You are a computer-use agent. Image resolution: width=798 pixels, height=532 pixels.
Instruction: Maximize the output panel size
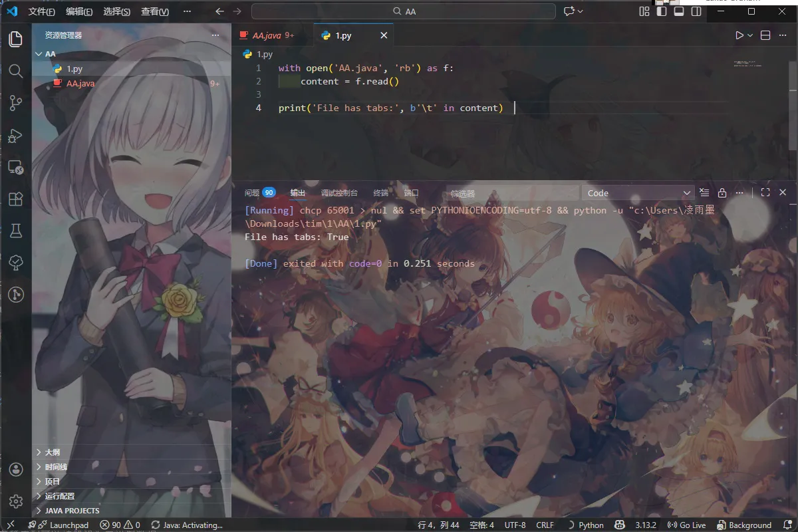(765, 193)
